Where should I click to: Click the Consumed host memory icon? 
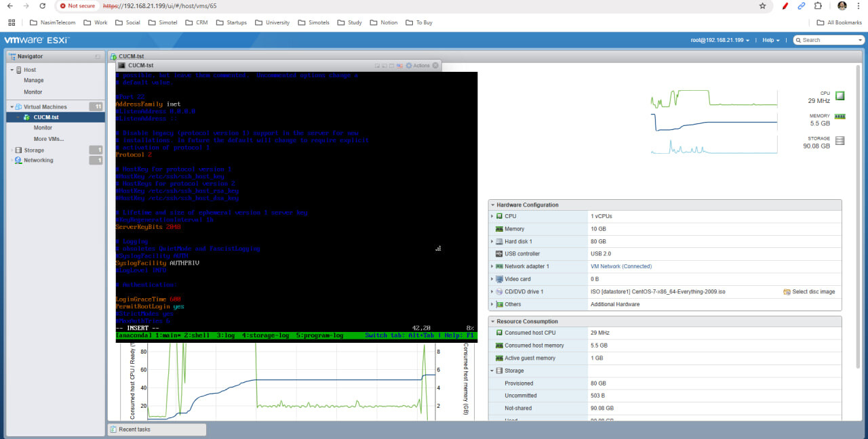click(499, 346)
